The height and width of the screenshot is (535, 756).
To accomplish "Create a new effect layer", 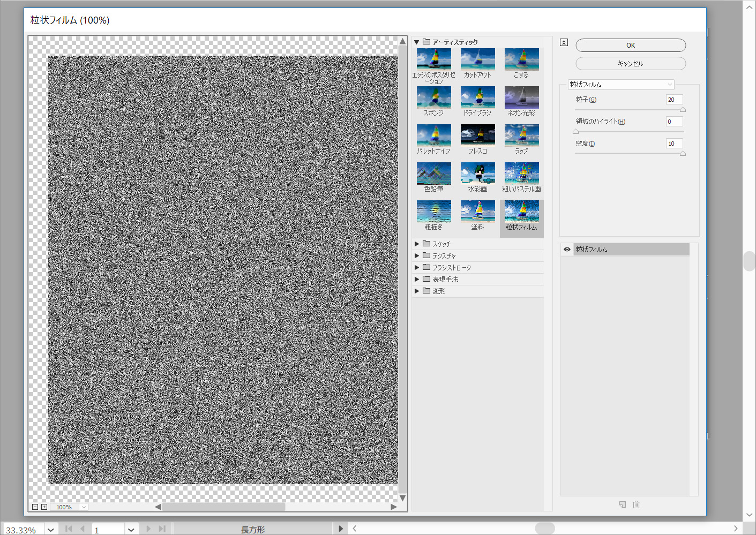I will [623, 504].
